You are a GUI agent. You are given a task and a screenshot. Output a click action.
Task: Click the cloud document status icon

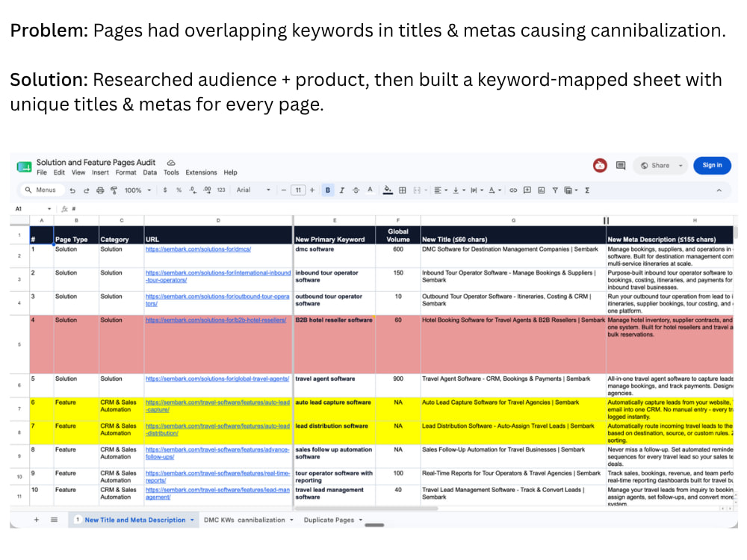(171, 162)
